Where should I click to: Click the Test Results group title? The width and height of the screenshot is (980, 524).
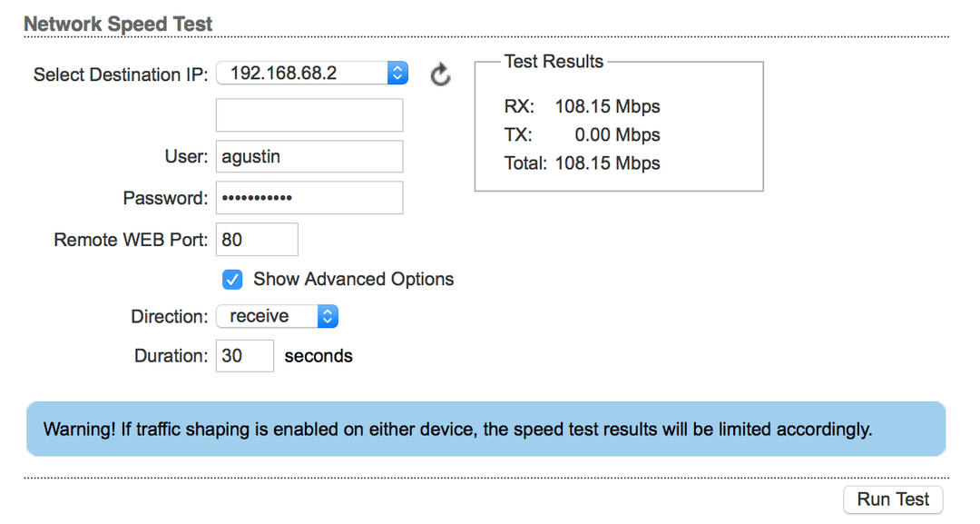pos(554,61)
